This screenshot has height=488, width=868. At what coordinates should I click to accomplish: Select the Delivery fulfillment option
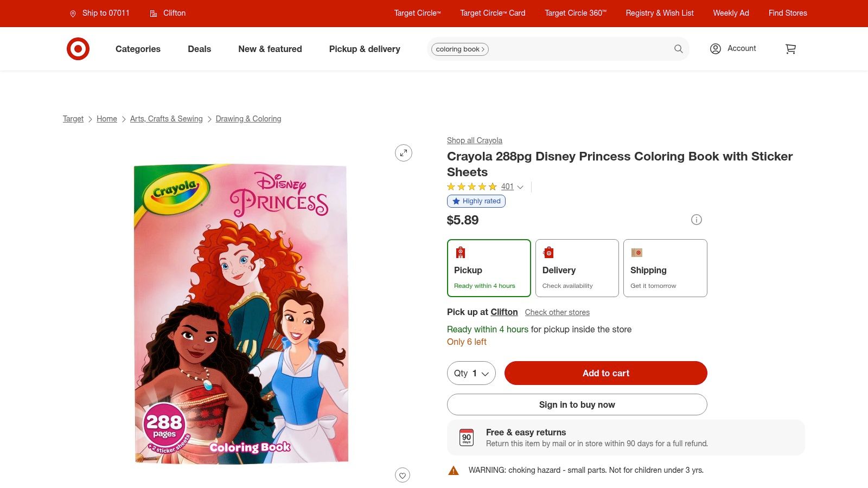click(x=577, y=268)
